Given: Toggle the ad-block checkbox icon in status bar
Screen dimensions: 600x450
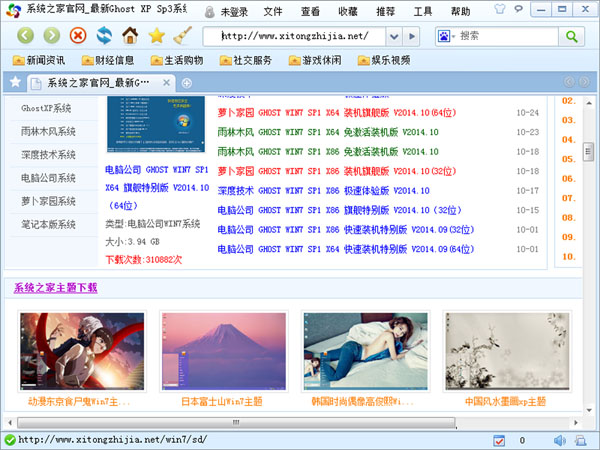Looking at the screenshot, I should [499, 440].
